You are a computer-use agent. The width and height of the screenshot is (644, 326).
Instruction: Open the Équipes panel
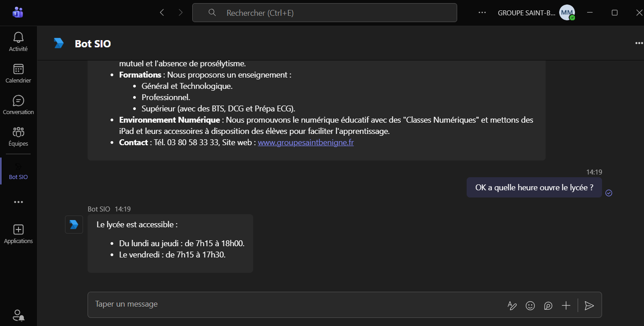pos(19,136)
